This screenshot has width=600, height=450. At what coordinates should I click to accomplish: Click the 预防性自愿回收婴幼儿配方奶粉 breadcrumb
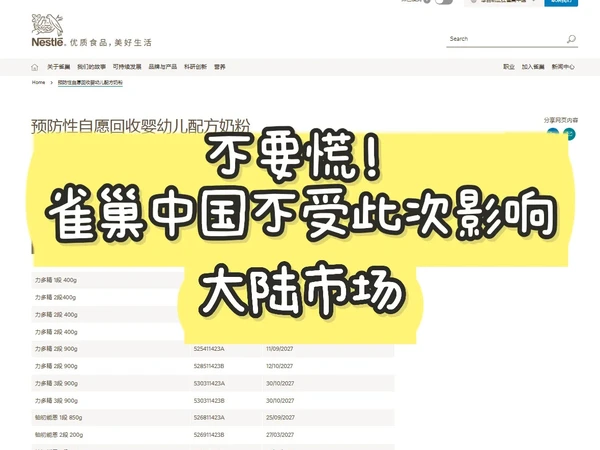click(x=90, y=82)
